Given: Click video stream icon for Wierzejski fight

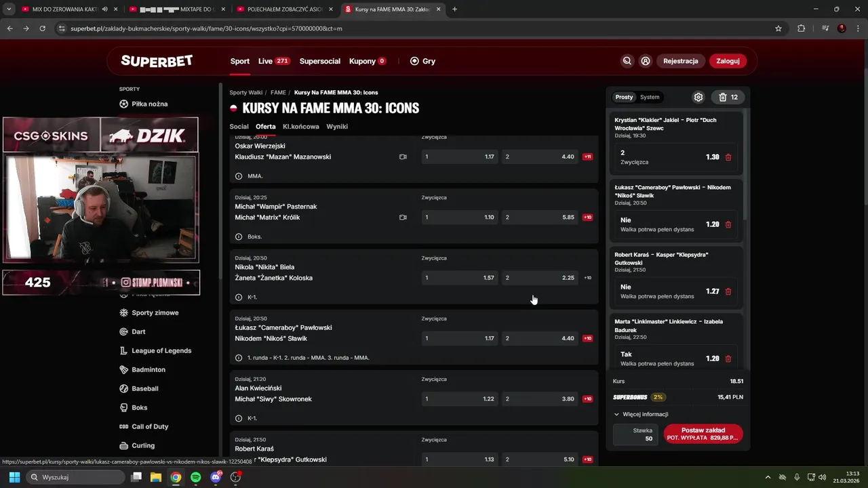Looking at the screenshot, I should (403, 157).
